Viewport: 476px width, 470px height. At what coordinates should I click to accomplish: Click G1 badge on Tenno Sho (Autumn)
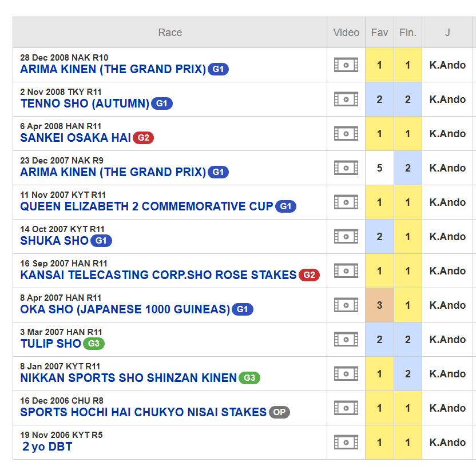click(x=162, y=103)
